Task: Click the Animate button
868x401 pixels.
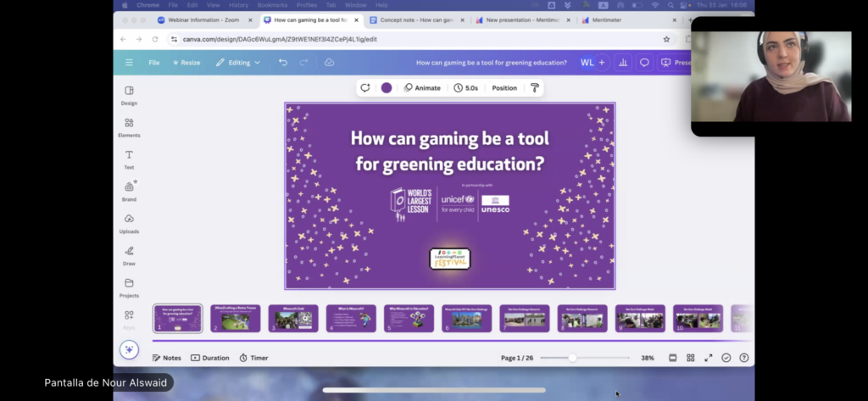Action: (422, 87)
